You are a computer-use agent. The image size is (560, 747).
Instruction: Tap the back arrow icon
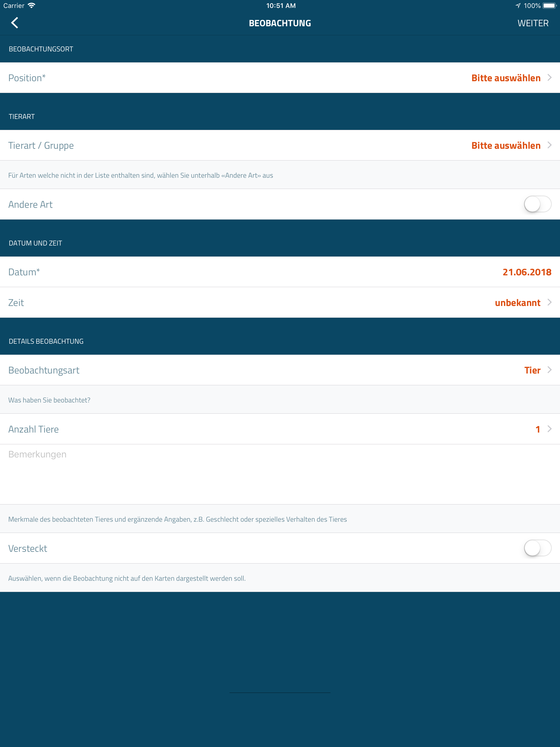coord(14,23)
